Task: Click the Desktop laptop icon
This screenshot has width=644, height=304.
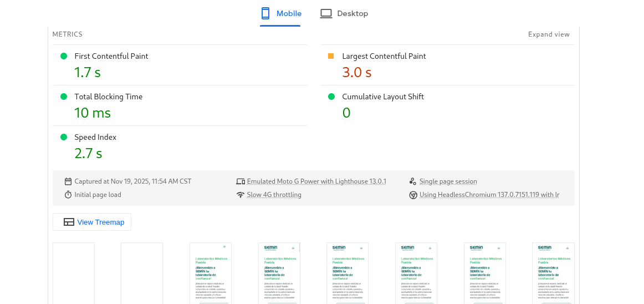Action: pyautogui.click(x=326, y=13)
